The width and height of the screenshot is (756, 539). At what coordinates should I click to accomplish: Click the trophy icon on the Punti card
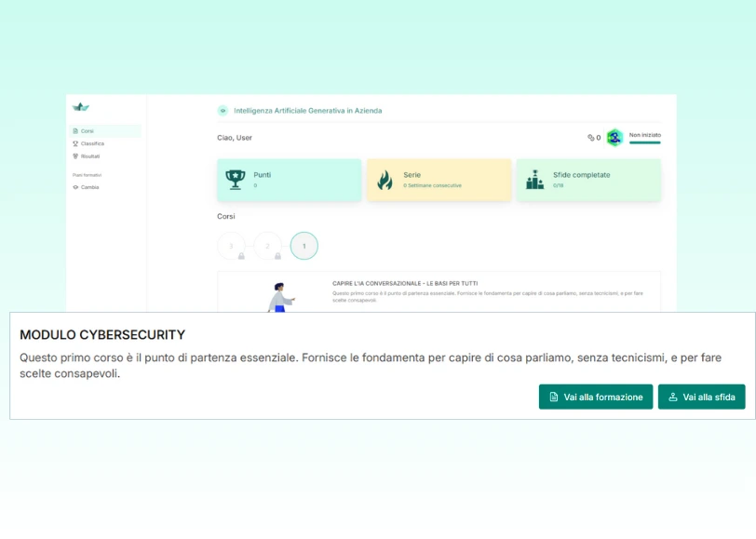pyautogui.click(x=236, y=180)
